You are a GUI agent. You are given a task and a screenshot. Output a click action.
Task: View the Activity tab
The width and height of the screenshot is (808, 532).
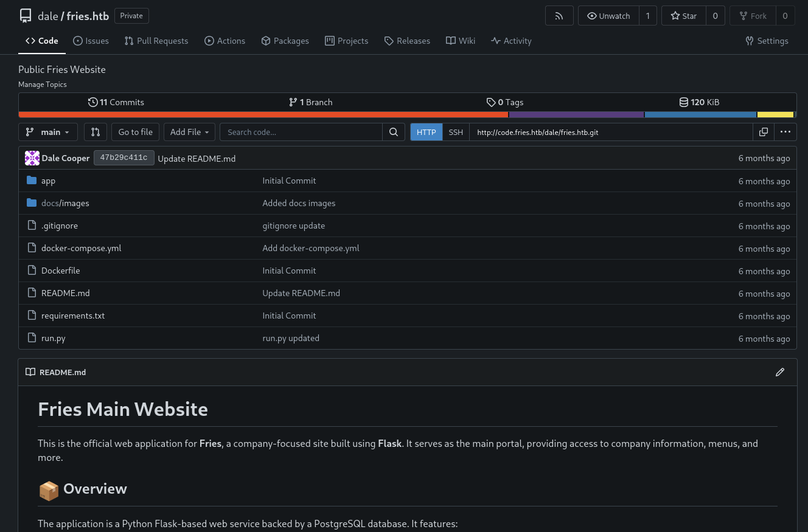(x=511, y=41)
